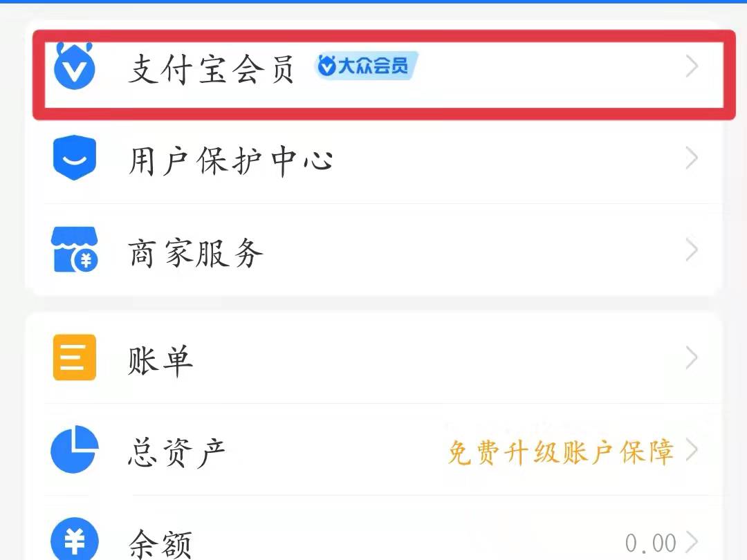Image resolution: width=747 pixels, height=560 pixels.
Task: Tap the 大众会员 membership badge
Action: pyautogui.click(x=366, y=66)
